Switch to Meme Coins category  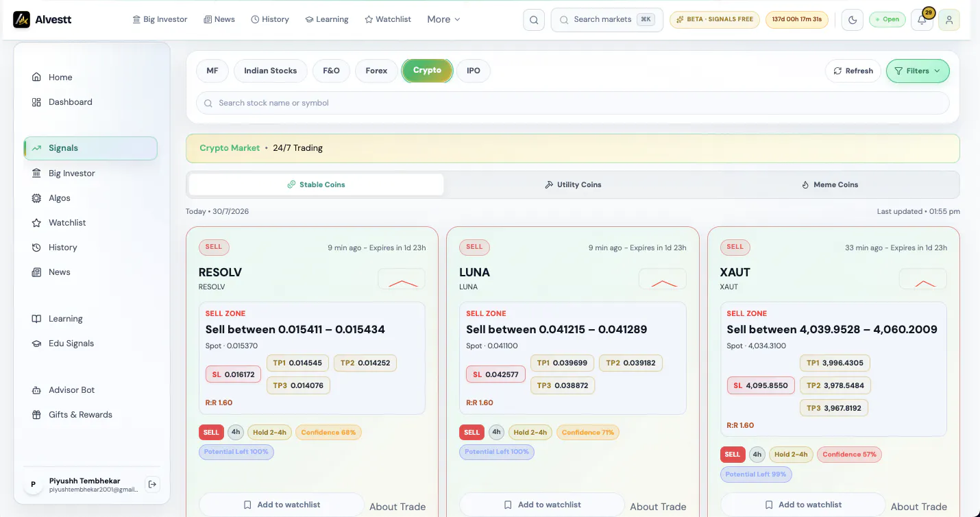(x=830, y=184)
